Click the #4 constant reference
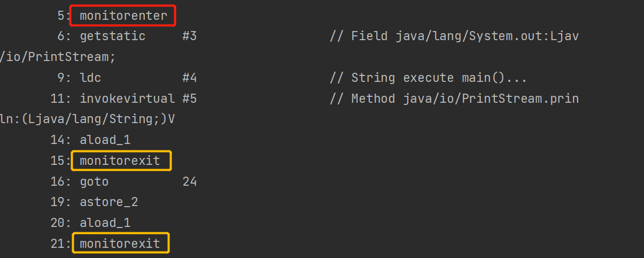The width and height of the screenshot is (644, 258). pyautogui.click(x=189, y=78)
